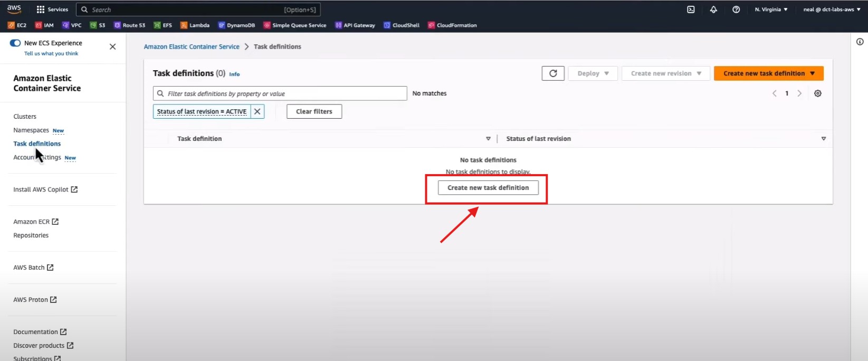Open the notifications bell icon

coord(713,9)
